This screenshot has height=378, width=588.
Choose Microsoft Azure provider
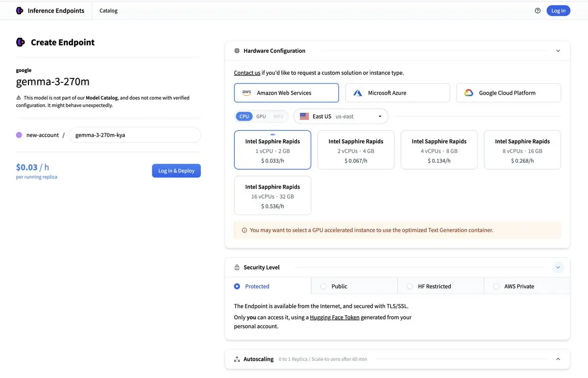click(397, 93)
